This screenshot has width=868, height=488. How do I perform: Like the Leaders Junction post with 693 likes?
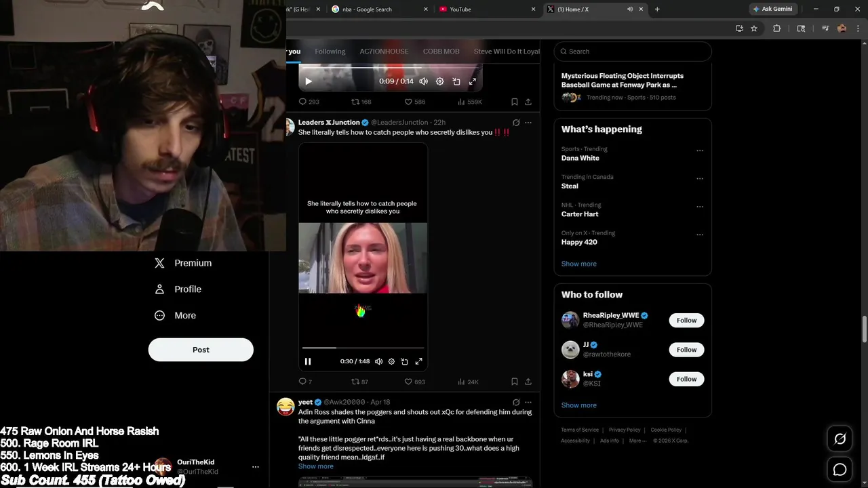(x=414, y=382)
